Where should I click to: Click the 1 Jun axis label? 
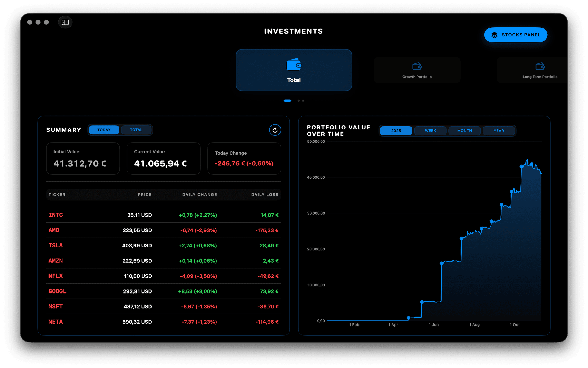point(434,325)
